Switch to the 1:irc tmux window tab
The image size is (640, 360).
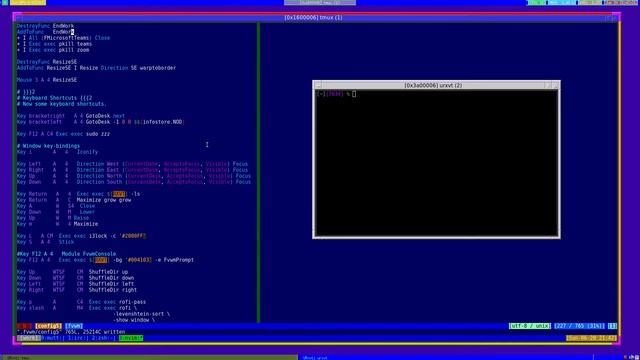77,338
